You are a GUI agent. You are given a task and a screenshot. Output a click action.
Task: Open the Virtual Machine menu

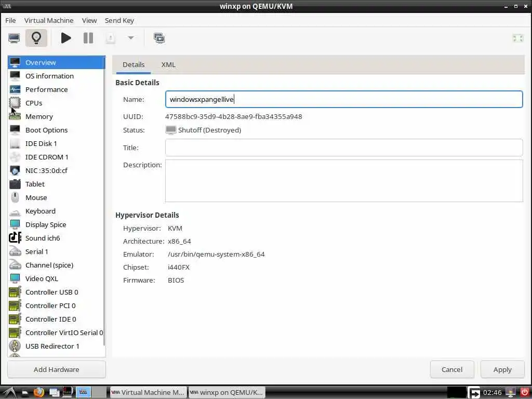(x=49, y=20)
